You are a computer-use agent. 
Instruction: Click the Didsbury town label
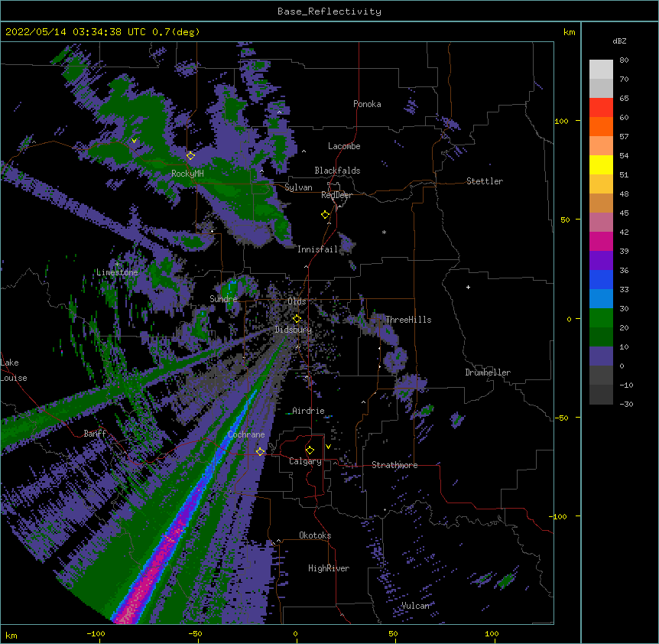point(294,330)
